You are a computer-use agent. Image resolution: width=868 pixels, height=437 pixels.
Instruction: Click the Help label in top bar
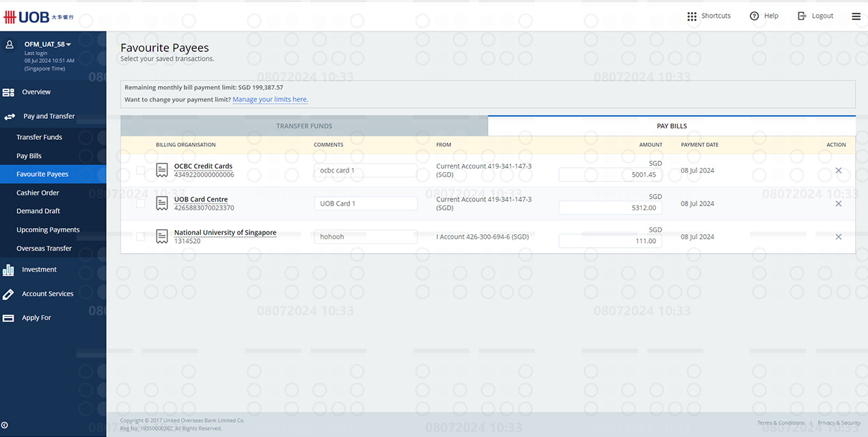(771, 16)
